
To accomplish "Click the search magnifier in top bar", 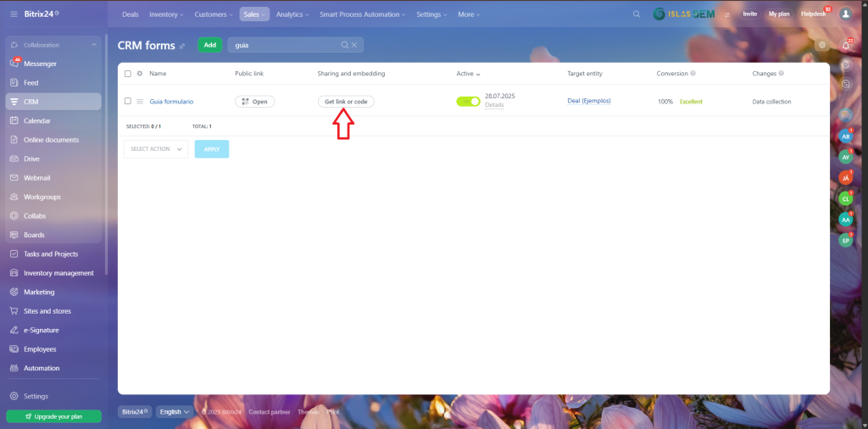I will click(x=637, y=14).
